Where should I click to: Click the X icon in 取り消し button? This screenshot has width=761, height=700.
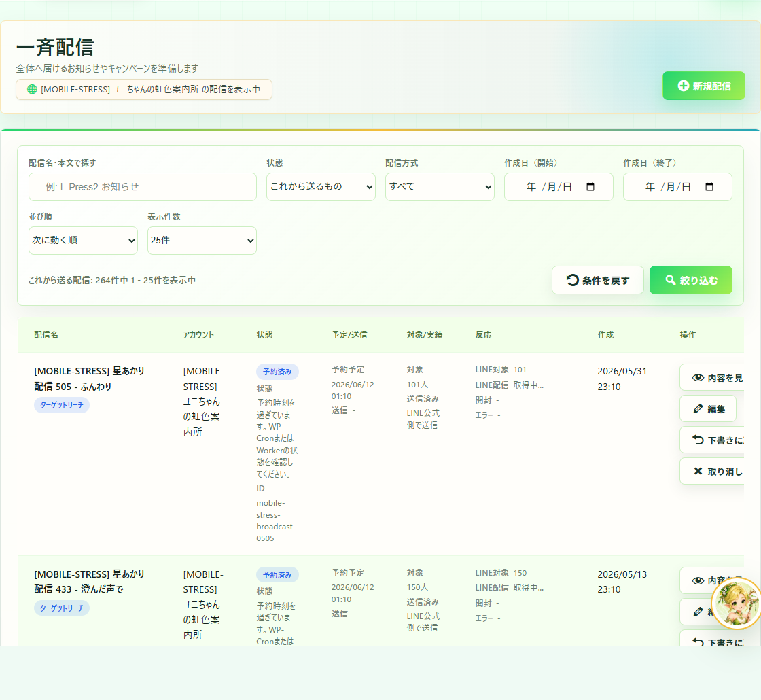coord(698,471)
